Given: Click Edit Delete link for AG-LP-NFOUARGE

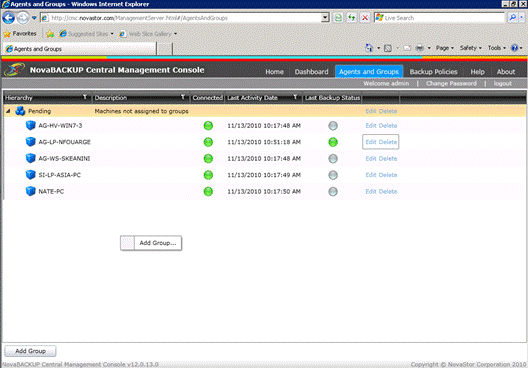Looking at the screenshot, I should 381,142.
